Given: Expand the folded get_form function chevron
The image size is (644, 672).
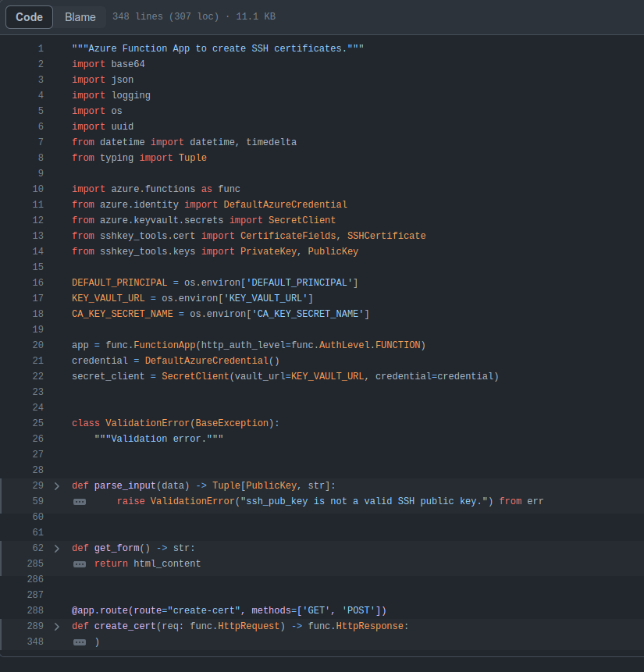Looking at the screenshot, I should (56, 548).
